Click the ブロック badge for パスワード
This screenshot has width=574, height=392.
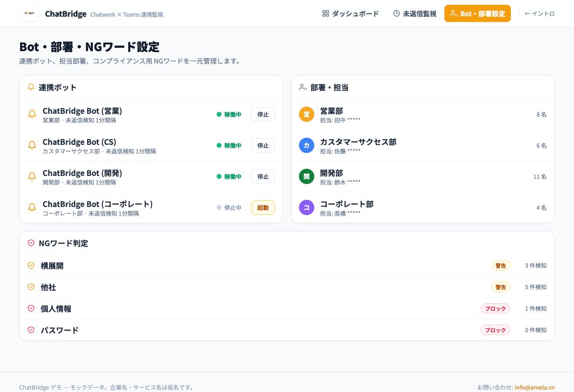point(496,330)
